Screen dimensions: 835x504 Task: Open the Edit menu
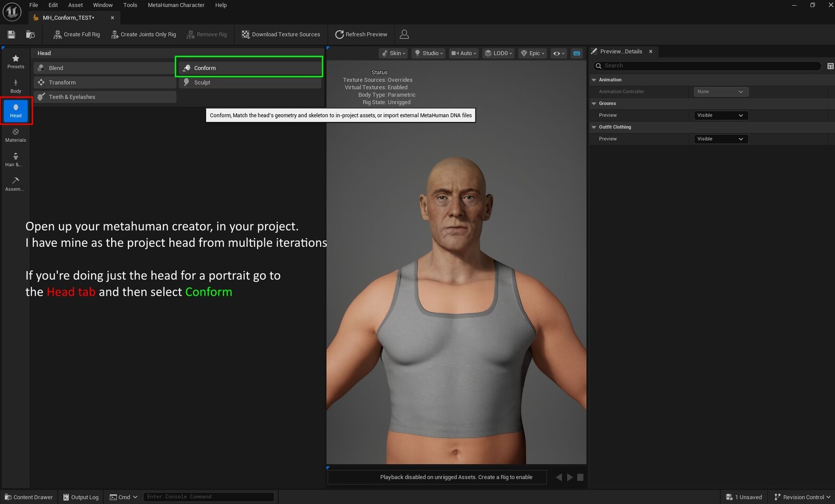click(53, 5)
